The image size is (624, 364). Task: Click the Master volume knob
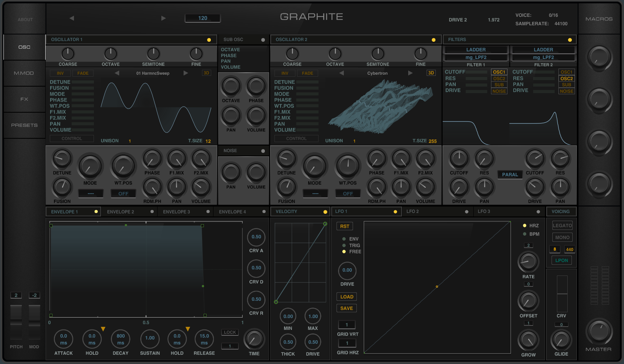[599, 331]
